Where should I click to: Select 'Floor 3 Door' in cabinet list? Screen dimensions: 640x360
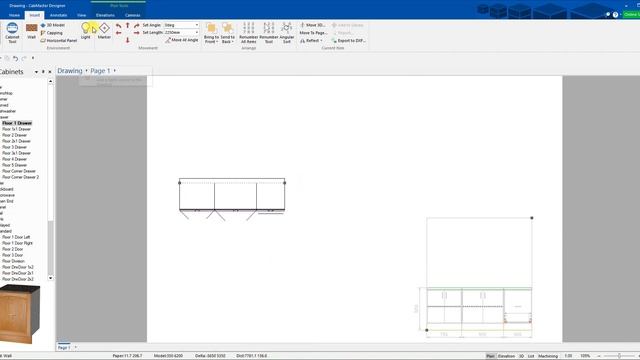[x=13, y=255]
